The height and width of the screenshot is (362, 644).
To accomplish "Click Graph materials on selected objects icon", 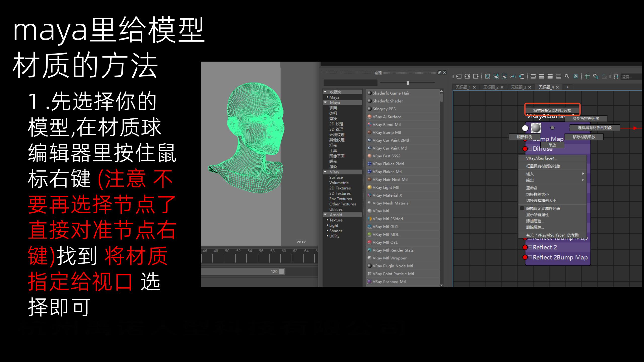I will pos(521,76).
